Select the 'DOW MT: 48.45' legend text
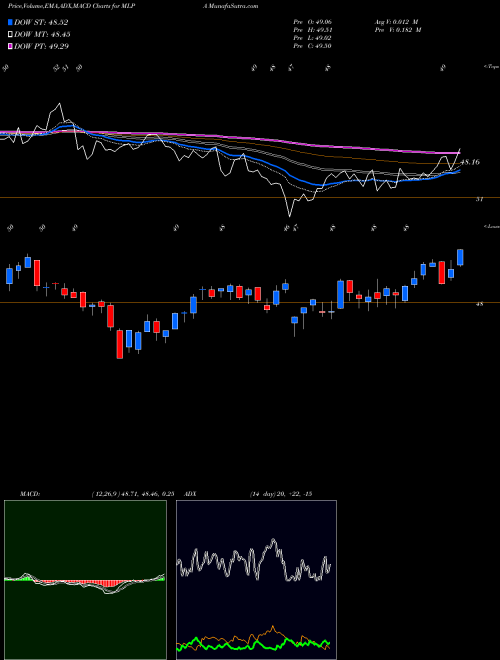Image resolution: width=500 pixels, height=660 pixels. 42,35
